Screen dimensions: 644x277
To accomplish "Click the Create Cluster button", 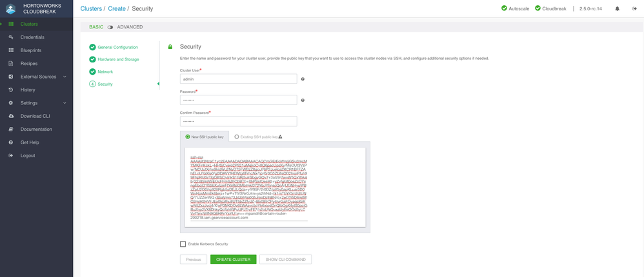I will coord(234,260).
